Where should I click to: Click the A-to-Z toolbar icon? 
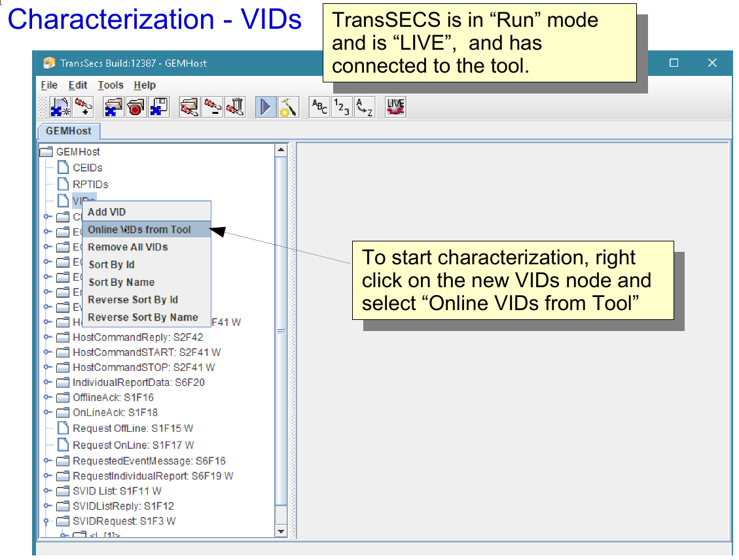tap(364, 107)
